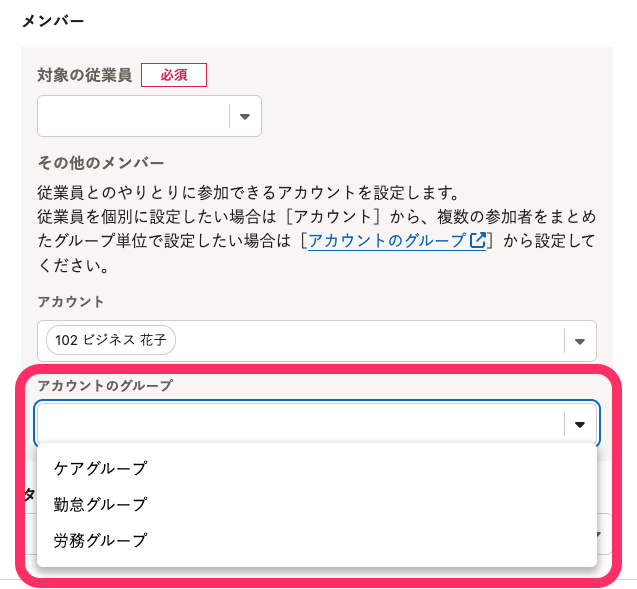Click the メンバー section heading
This screenshot has width=637, height=589.
(53, 20)
